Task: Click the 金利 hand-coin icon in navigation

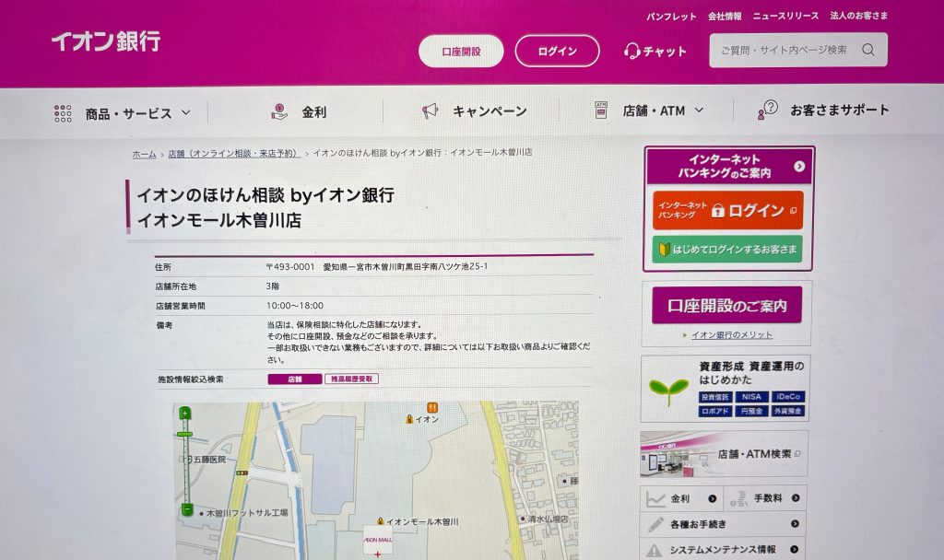Action: (x=279, y=111)
